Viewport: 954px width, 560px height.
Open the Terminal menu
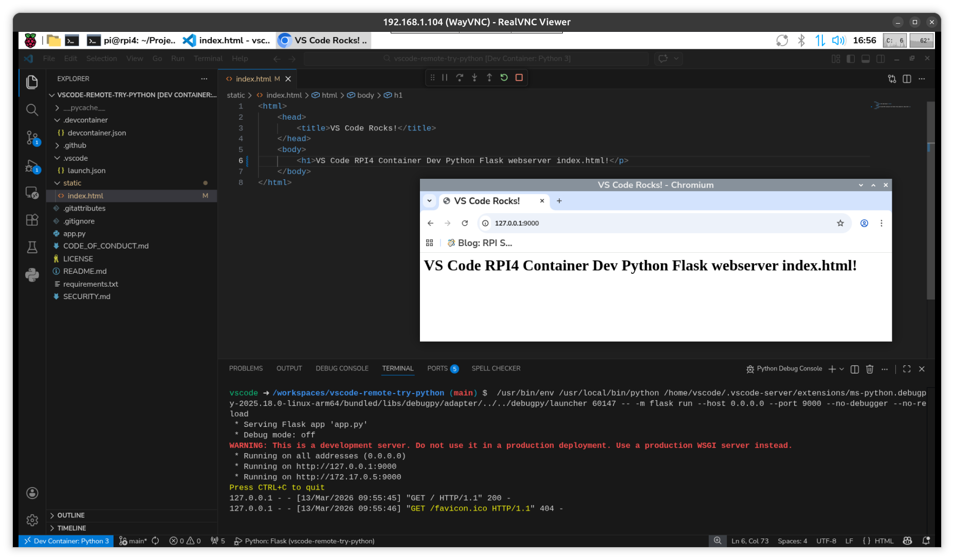pyautogui.click(x=208, y=59)
